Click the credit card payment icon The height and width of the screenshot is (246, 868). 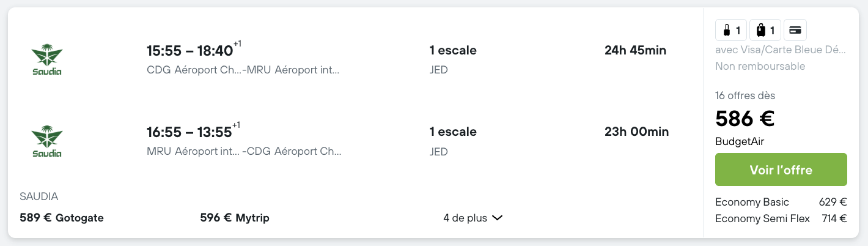(795, 30)
